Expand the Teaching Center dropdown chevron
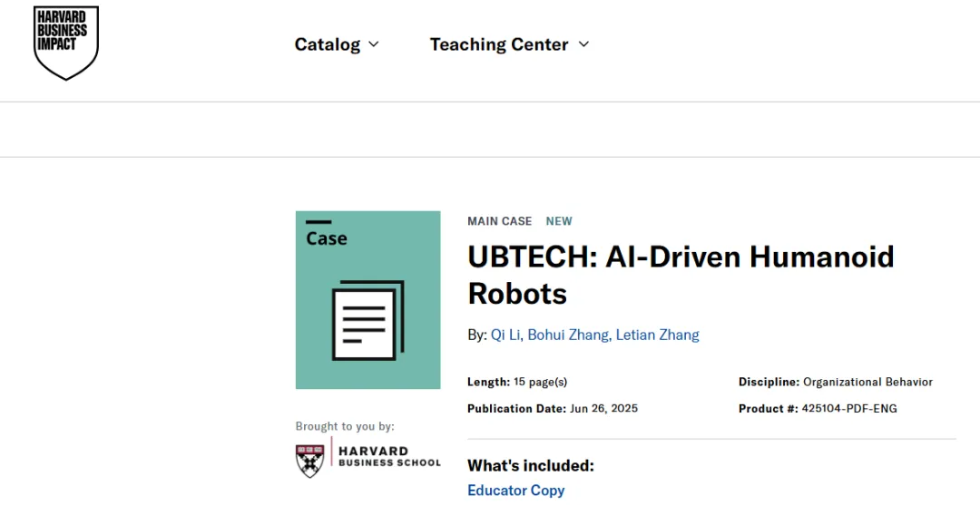The width and height of the screenshot is (980, 505). (583, 44)
